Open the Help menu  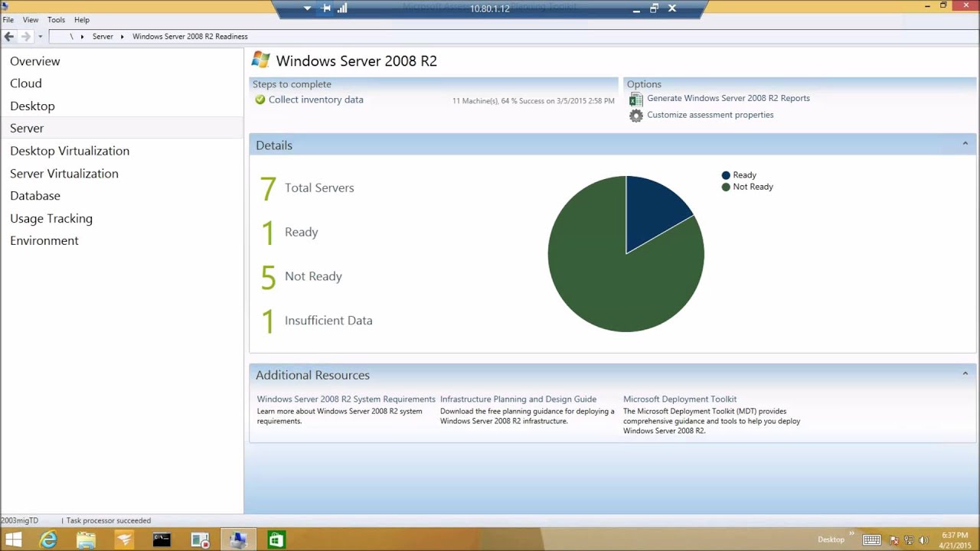[82, 20]
